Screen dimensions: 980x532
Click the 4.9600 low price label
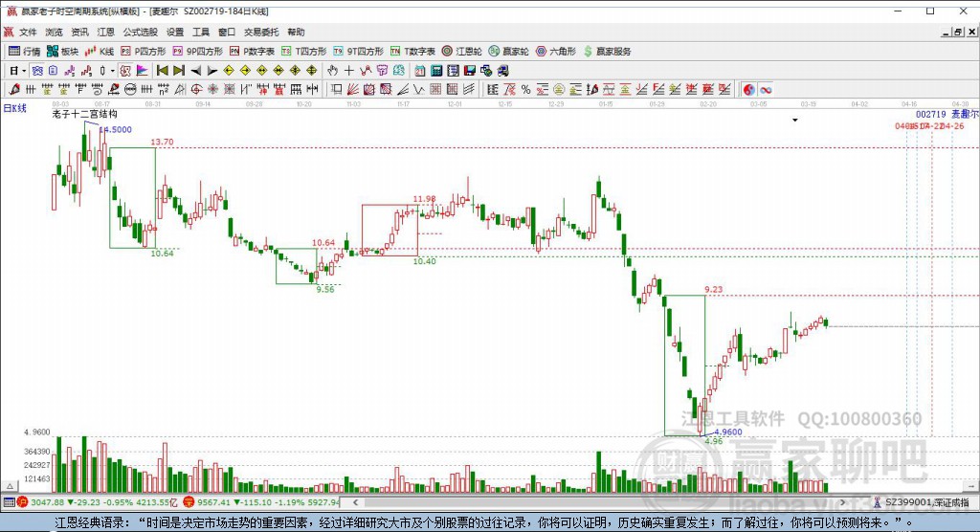728,432
